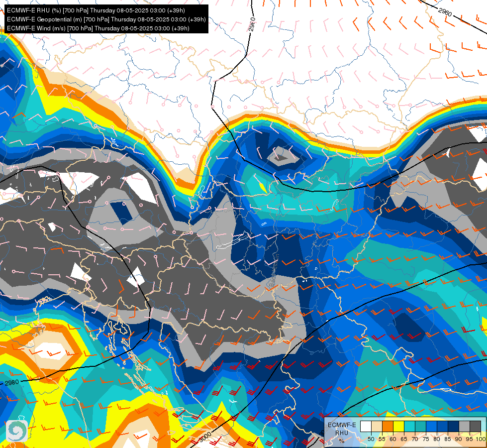Click the legend value 80
Viewport: 487px width, 448px height.
[437, 439]
